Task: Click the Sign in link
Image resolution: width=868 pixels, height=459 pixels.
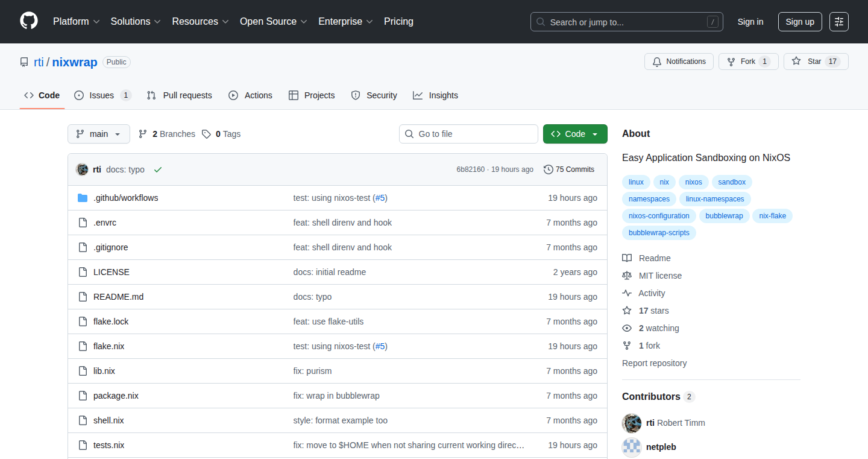Action: (750, 22)
